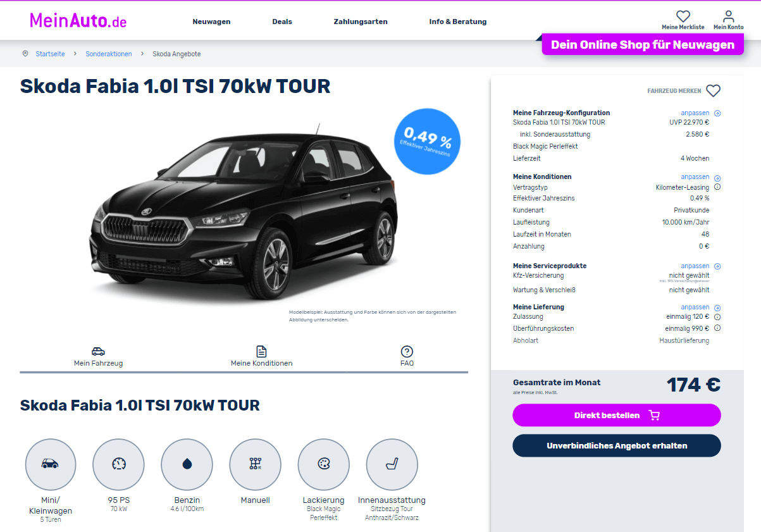Save vehicle with Fahrzeug merken heart
Viewport: 761px width, 532px height.
[x=713, y=91]
